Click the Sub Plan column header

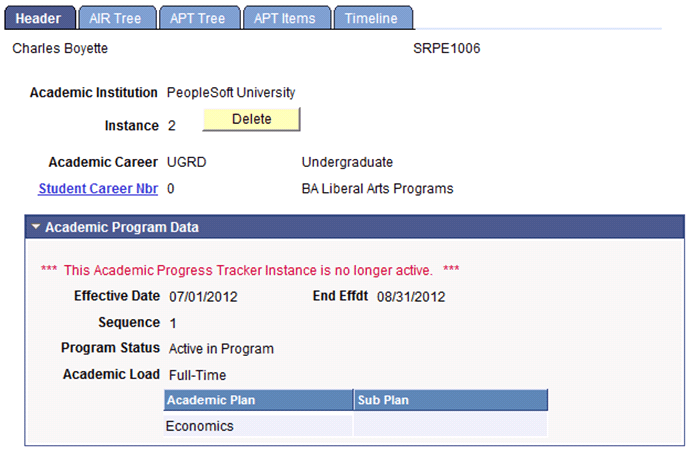coord(450,400)
